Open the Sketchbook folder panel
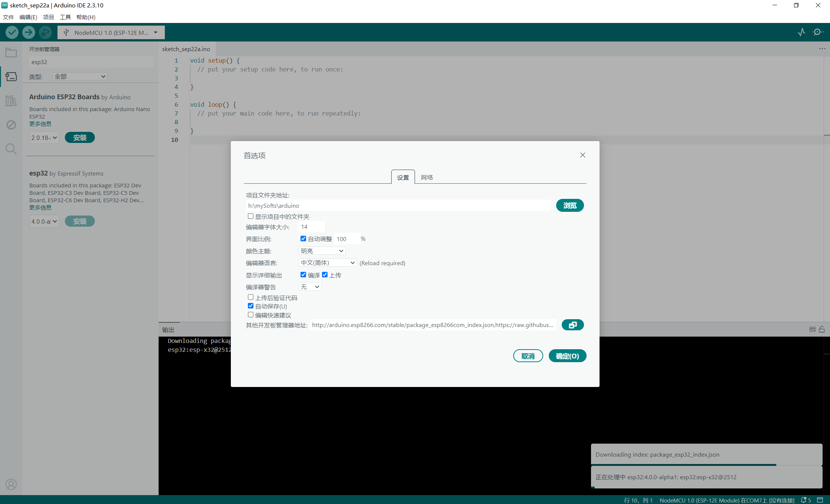Screen dimensions: 830x504 [x=11, y=53]
